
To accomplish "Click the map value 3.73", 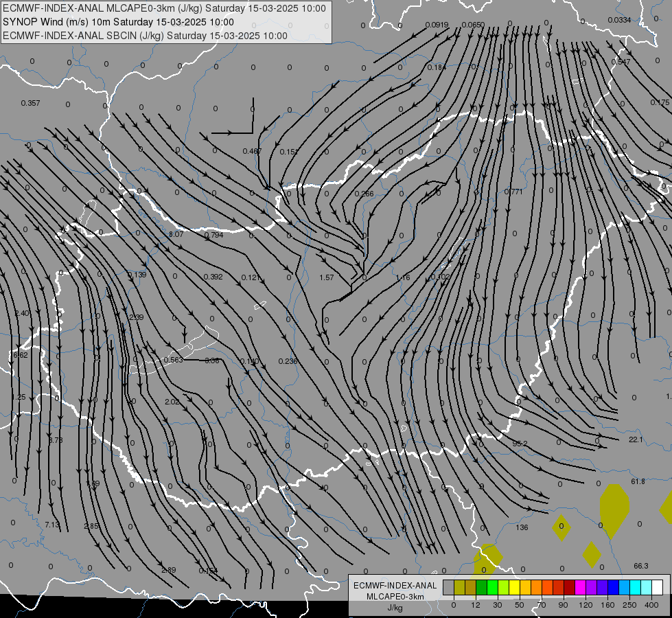I will pyautogui.click(x=56, y=440).
